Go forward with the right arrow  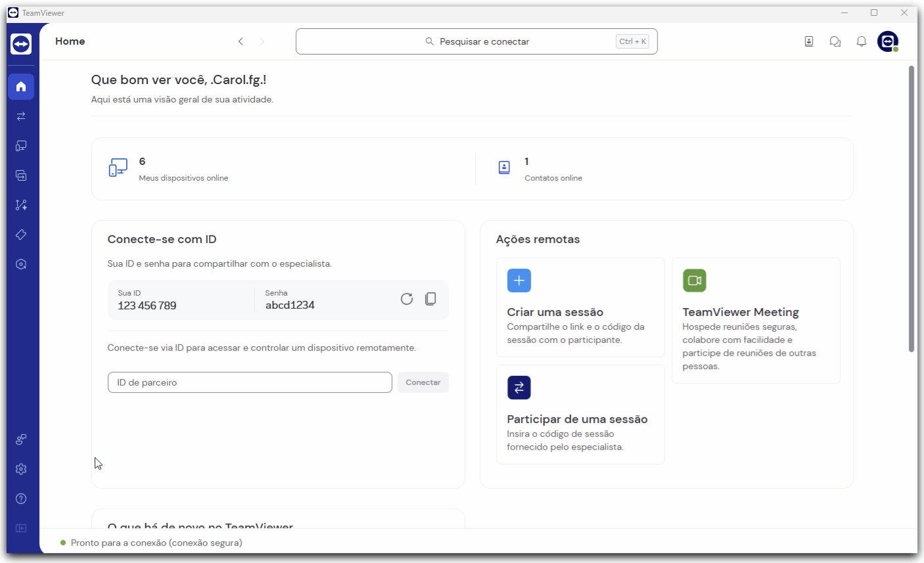[x=262, y=41]
